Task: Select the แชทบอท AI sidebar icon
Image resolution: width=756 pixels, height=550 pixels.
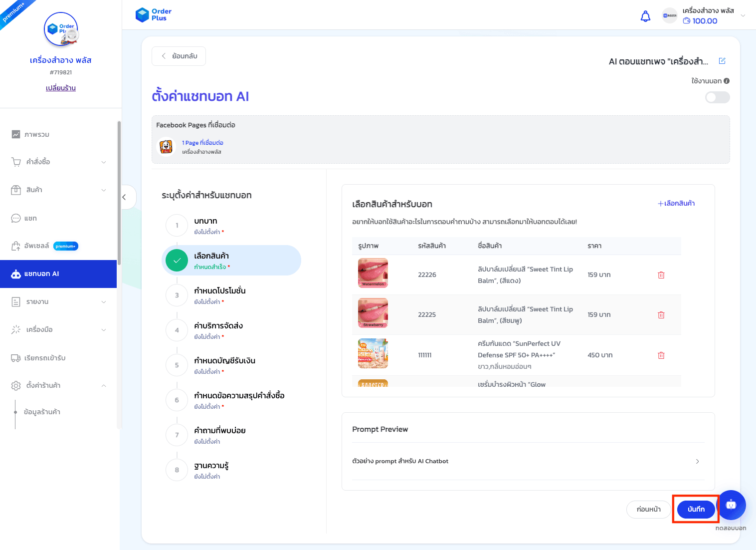Action: click(15, 274)
